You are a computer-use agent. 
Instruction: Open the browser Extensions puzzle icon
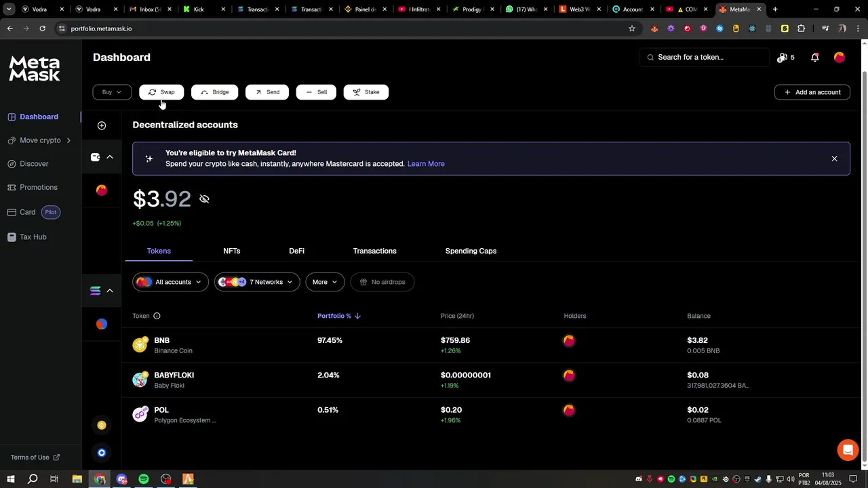[x=801, y=28]
